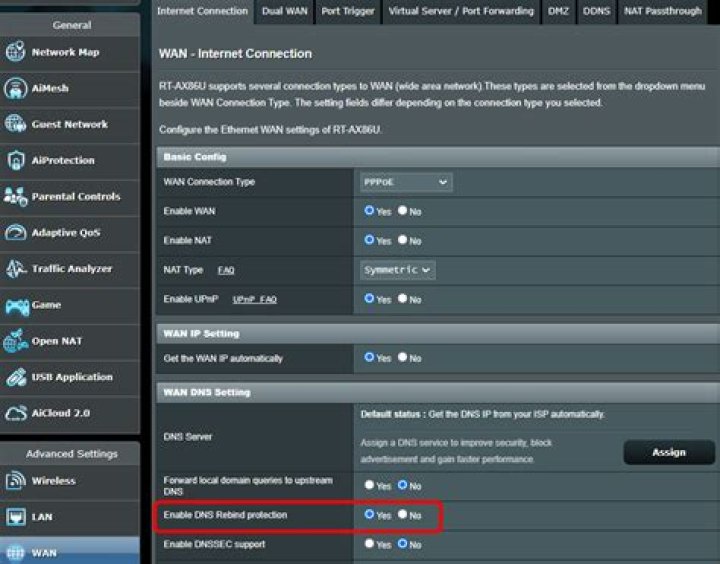Click the Traffic Analyzer icon
Screen dimensions: 720x564
coord(16,269)
